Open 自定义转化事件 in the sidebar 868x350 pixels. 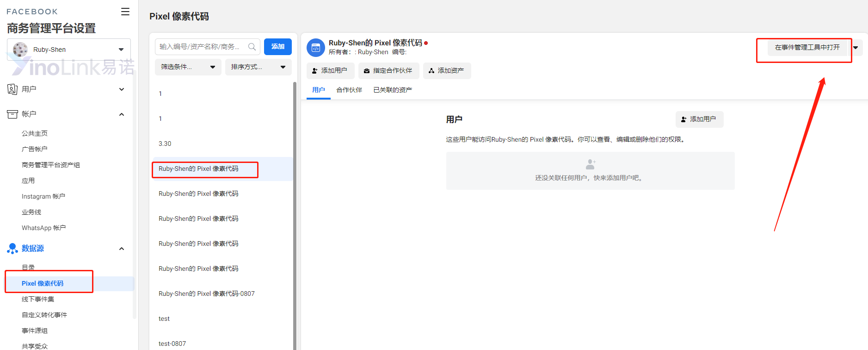[x=44, y=315]
